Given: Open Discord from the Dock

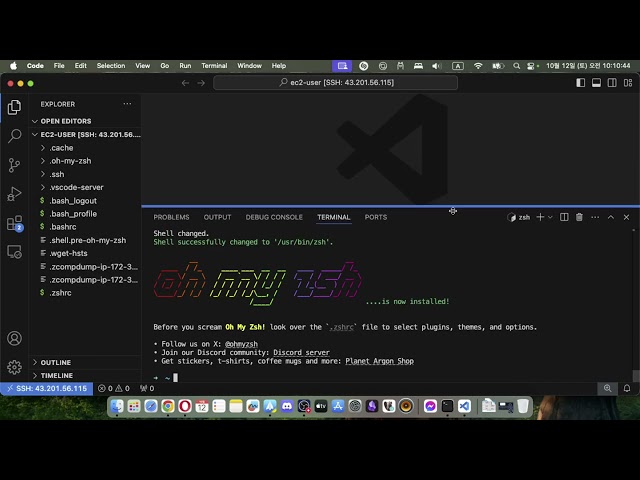Looking at the screenshot, I should 287,406.
